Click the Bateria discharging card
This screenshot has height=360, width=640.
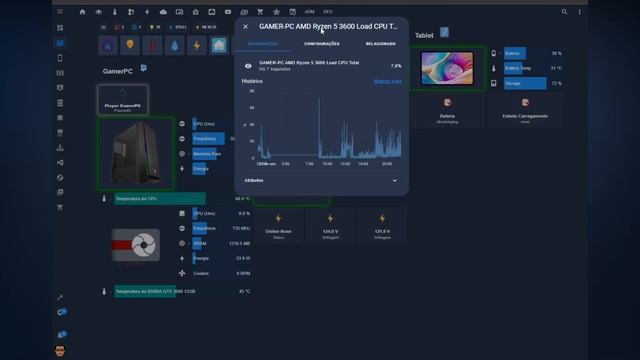(x=447, y=110)
